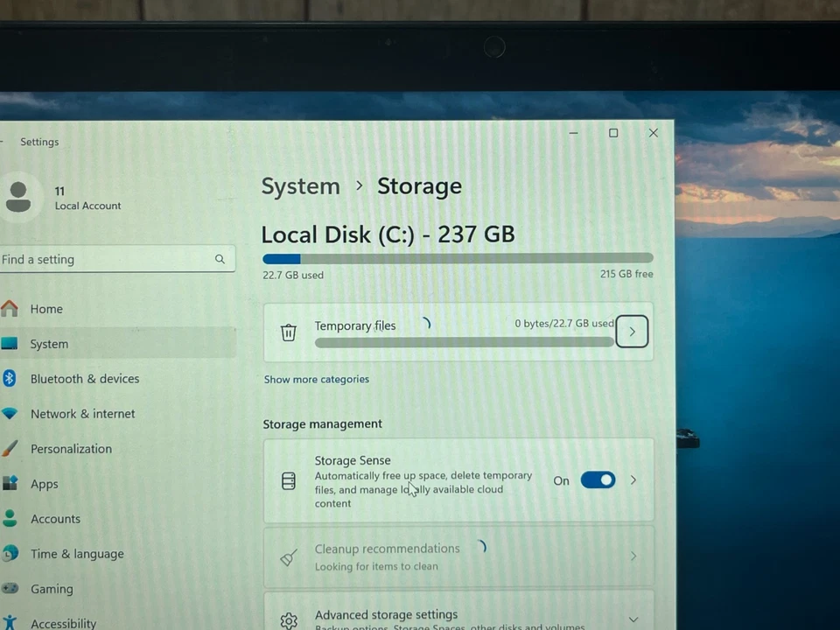Click the Cleanup recommendations broom icon

tap(288, 557)
